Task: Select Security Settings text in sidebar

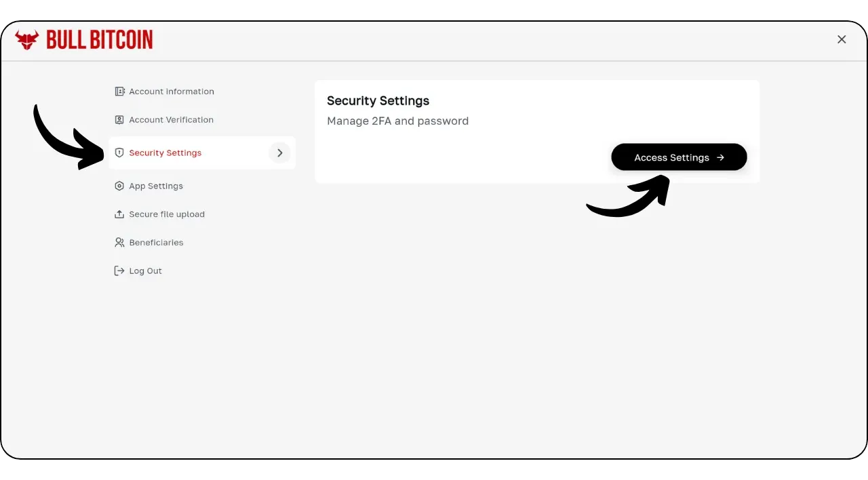Action: tap(165, 153)
